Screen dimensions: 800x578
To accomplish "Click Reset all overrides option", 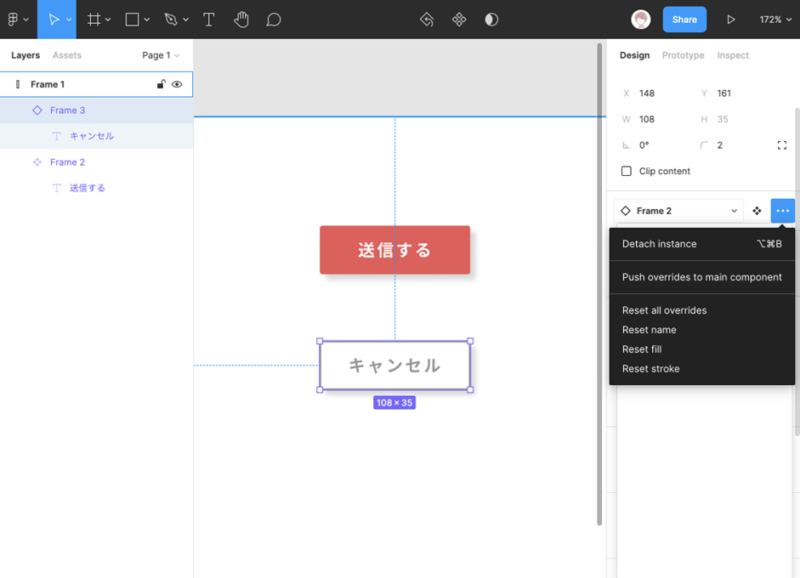I will coord(664,310).
